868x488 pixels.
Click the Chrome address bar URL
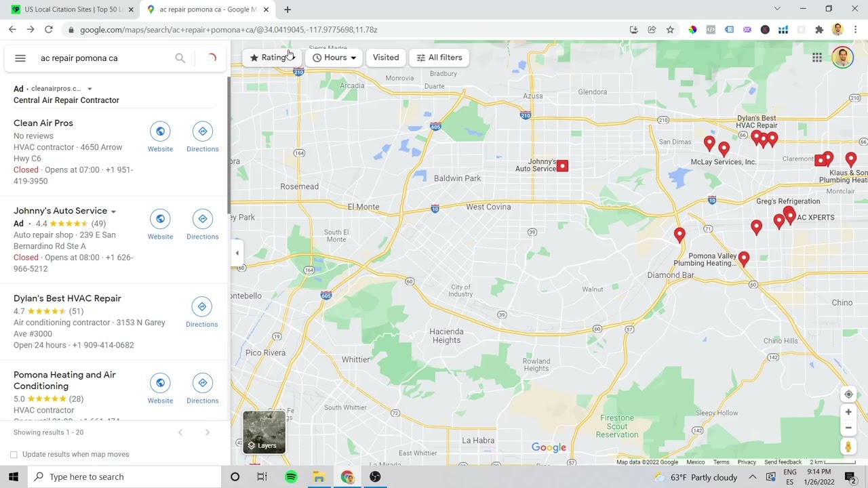point(229,30)
